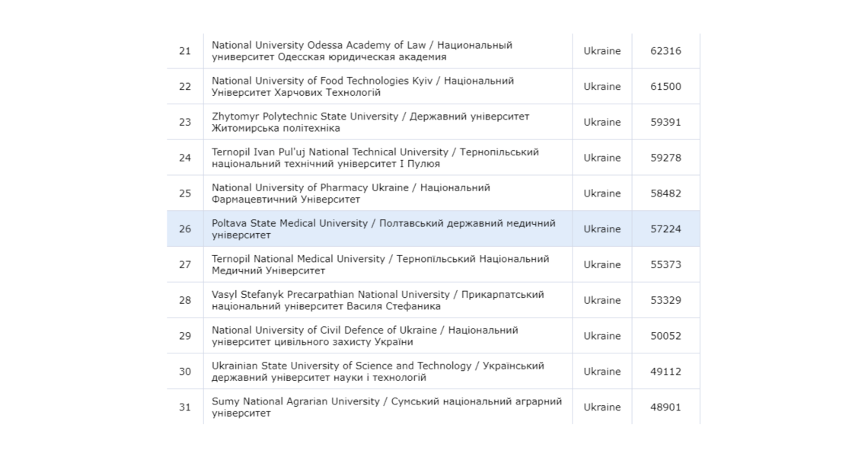Click the value 62316
868x457 pixels.
click(x=665, y=51)
